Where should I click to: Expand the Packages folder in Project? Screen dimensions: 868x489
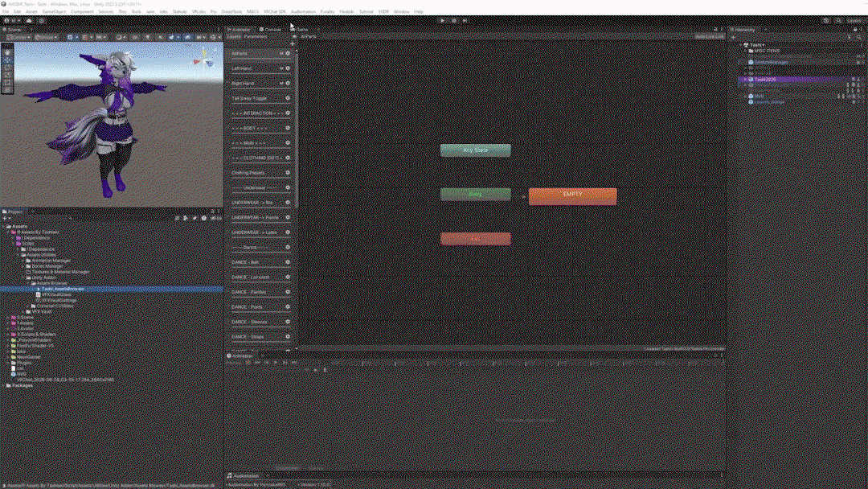point(3,385)
